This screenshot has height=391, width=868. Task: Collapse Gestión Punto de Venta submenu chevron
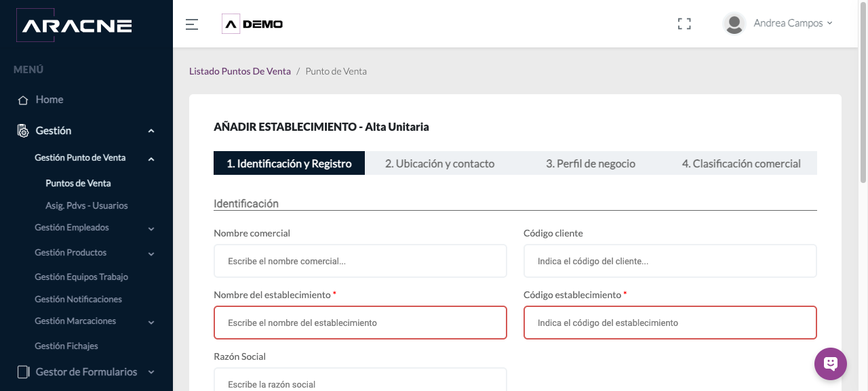(x=151, y=159)
